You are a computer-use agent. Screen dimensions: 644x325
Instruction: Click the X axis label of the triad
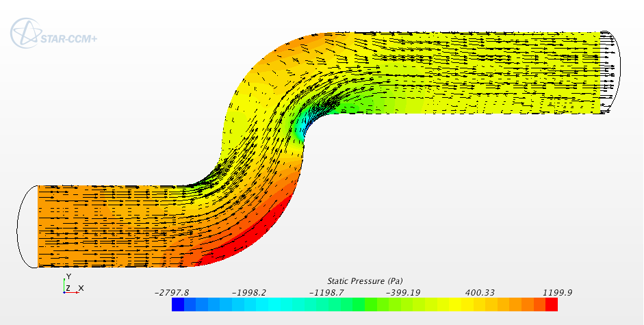click(81, 288)
